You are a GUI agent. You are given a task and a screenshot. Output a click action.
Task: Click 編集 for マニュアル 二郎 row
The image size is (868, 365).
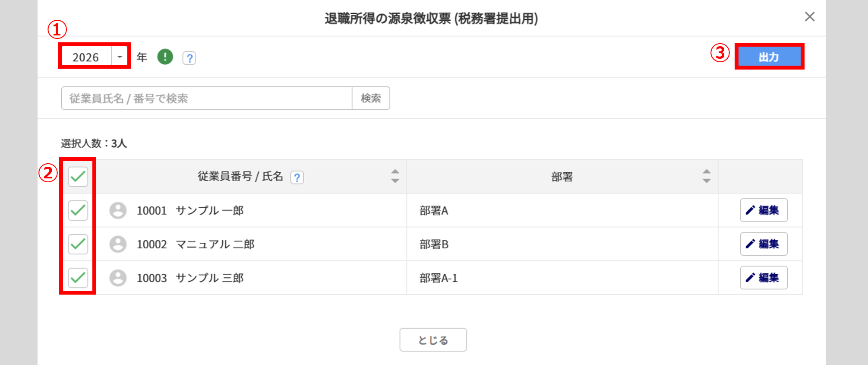(x=764, y=244)
